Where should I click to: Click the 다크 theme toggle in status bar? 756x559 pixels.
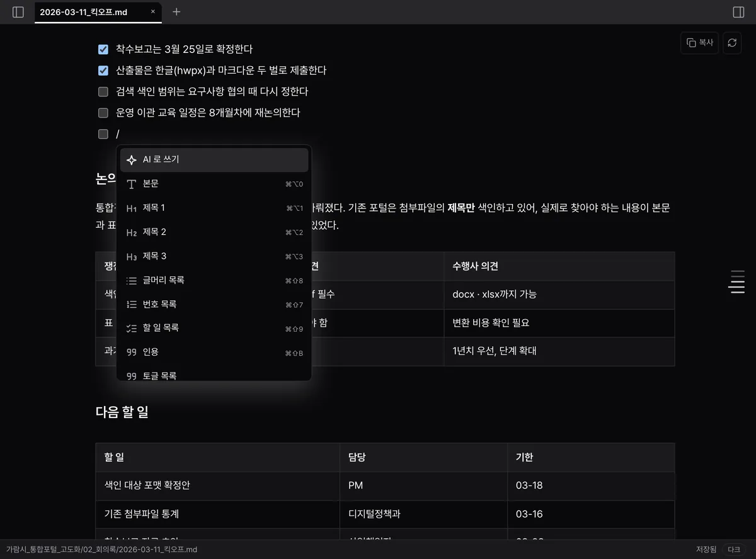coord(734,550)
